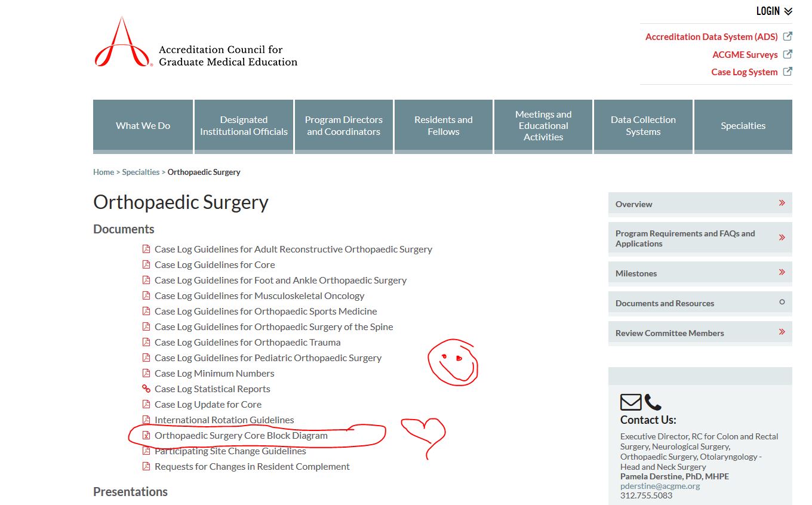Open the ACGME Surveys link
The width and height of the screenshot is (812, 505).
coord(745,55)
